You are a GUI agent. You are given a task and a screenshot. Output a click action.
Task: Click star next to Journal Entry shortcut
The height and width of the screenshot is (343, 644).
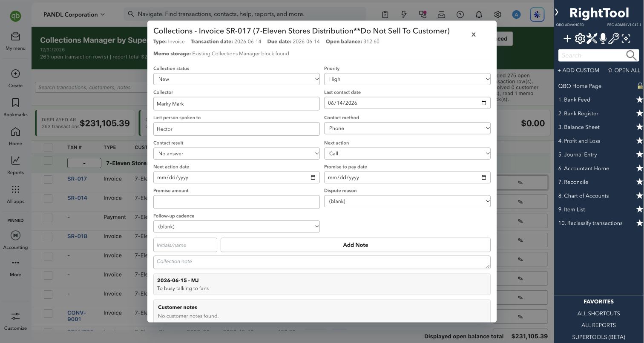(639, 154)
